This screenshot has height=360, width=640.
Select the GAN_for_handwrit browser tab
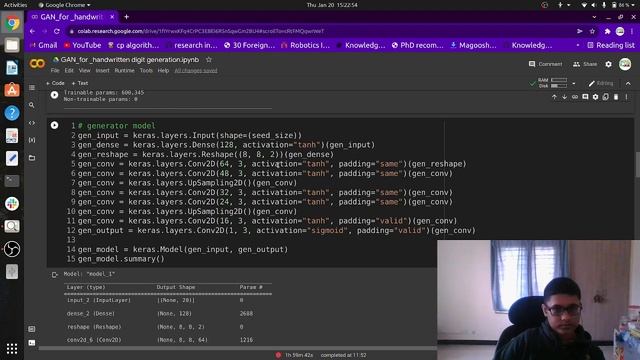pos(71,17)
